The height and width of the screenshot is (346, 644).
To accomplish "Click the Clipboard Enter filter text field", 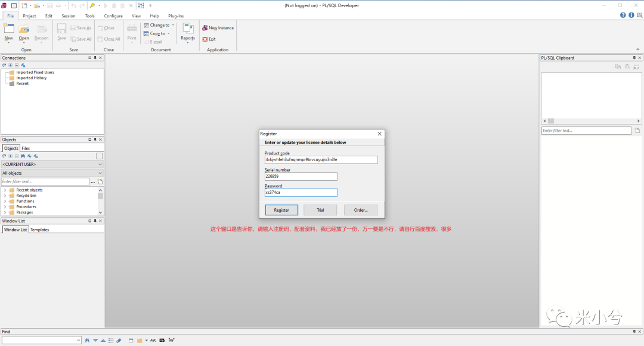I will (x=586, y=131).
